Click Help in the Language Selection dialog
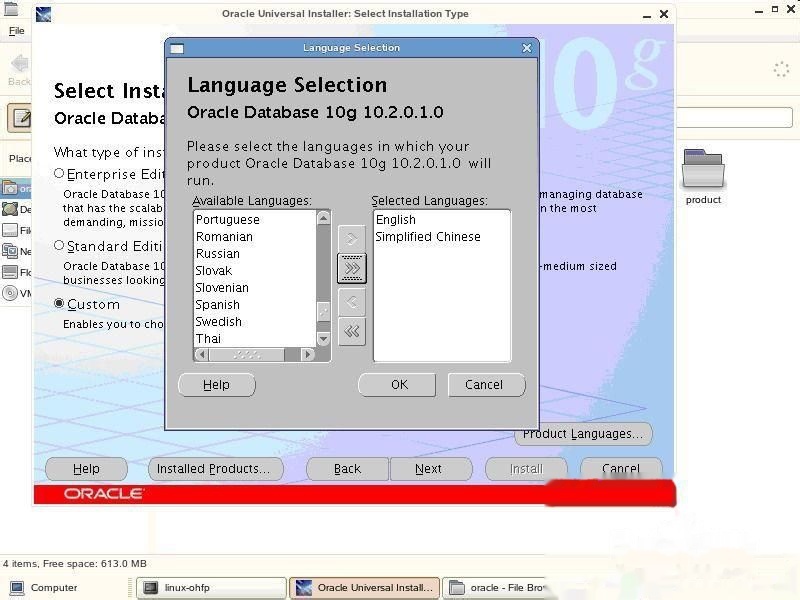 (x=216, y=385)
